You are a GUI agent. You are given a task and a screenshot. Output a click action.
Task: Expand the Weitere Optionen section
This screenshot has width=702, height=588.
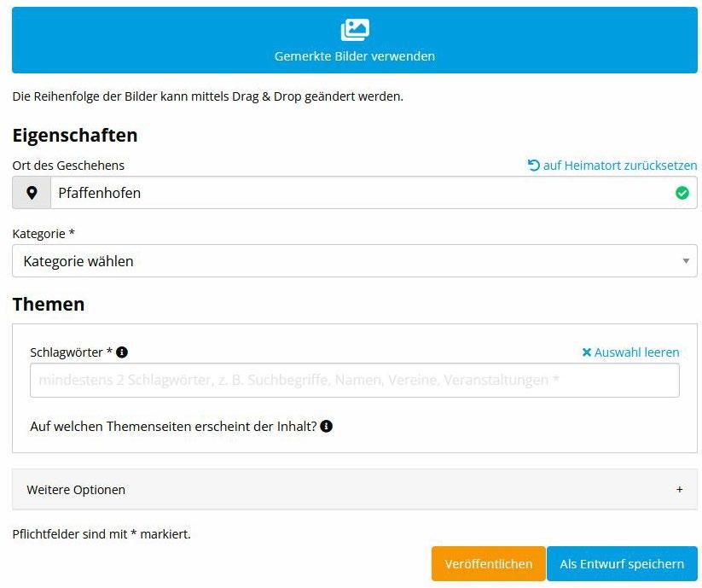(x=355, y=490)
